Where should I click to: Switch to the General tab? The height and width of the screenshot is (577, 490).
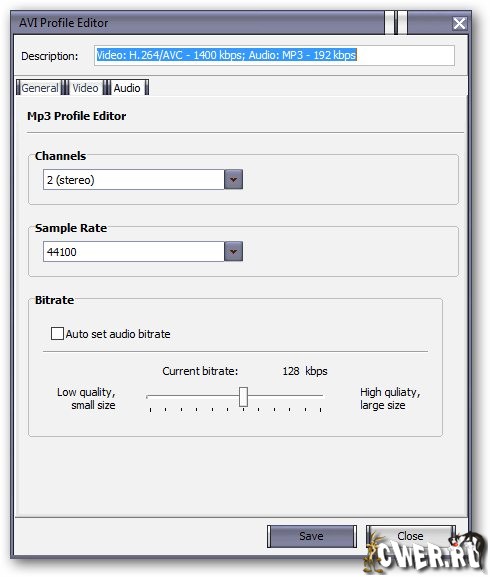coord(39,88)
